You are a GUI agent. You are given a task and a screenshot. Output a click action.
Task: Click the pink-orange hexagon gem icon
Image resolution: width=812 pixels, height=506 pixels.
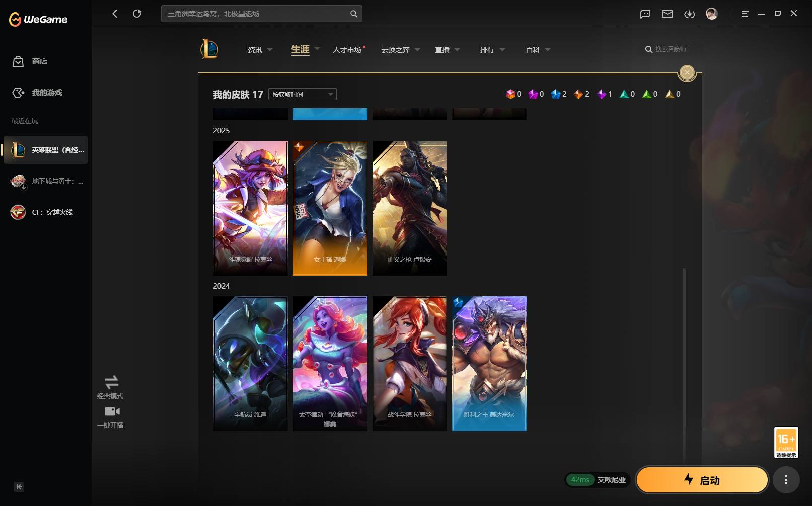(x=510, y=94)
